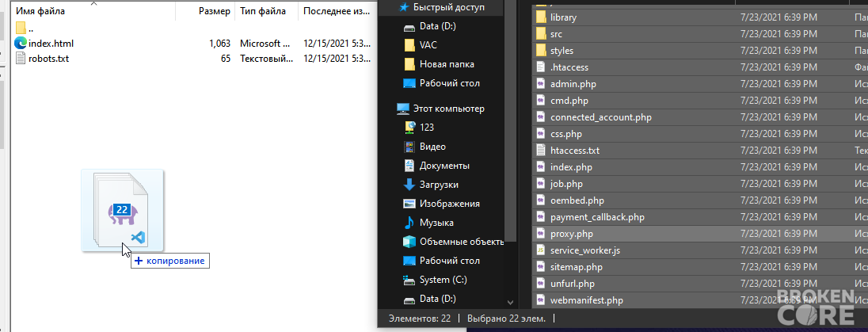This screenshot has height=332, width=868.
Task: Click the Выбрано 22 элем. status text
Action: [x=506, y=319]
